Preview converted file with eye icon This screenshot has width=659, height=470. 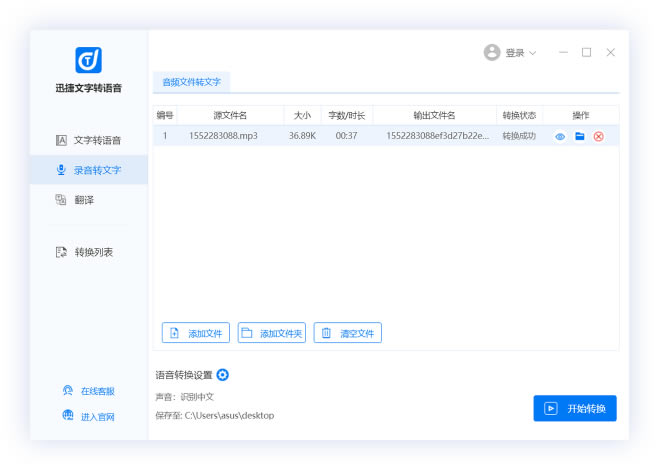pos(560,136)
